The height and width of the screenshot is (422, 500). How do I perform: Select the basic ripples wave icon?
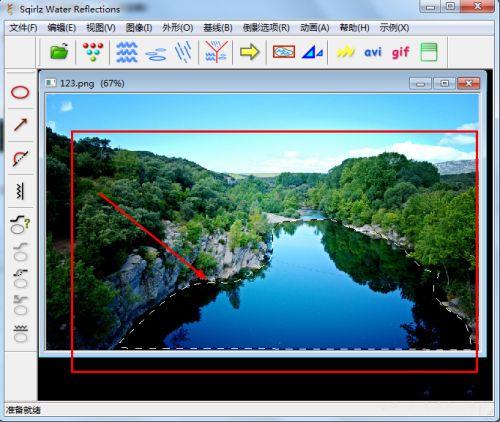click(127, 52)
